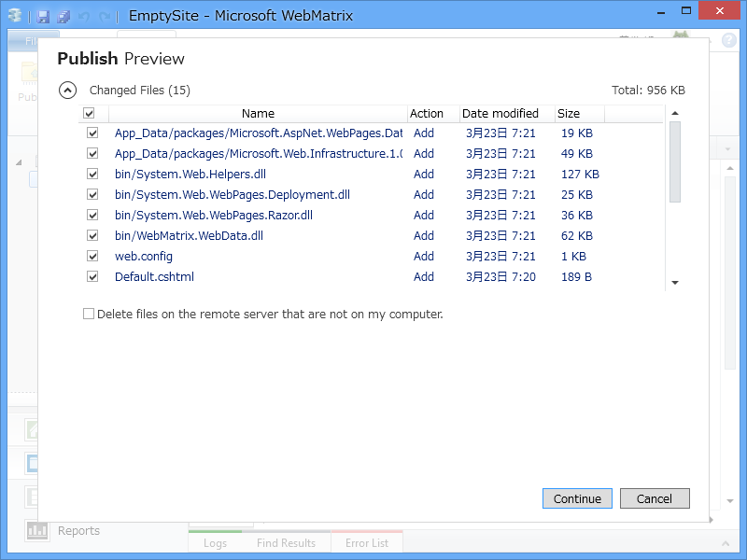The image size is (747, 560).
Task: Click the WebMatrix application icon
Action: [15, 16]
